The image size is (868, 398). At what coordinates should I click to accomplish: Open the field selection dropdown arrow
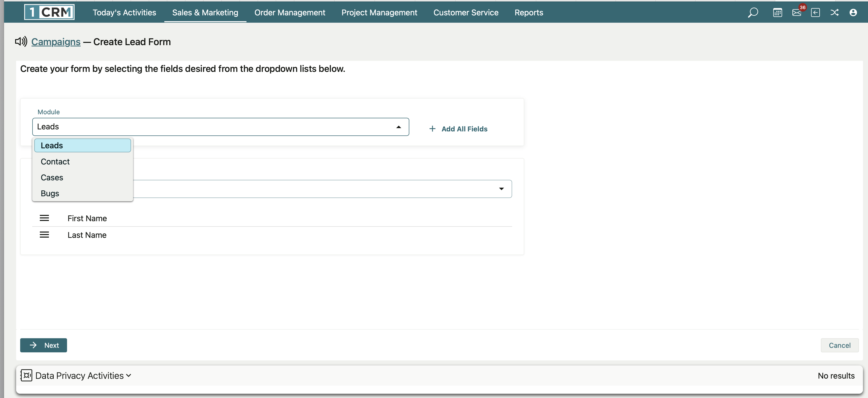point(501,189)
